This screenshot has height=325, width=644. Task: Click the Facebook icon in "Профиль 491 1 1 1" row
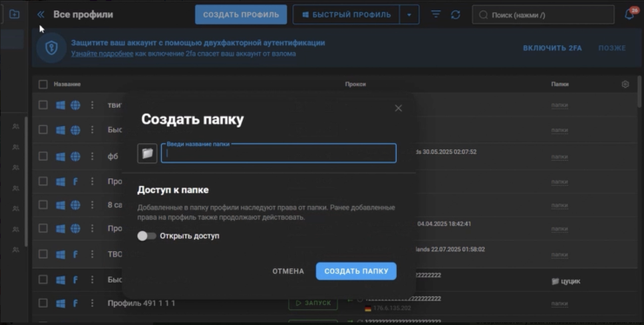(x=75, y=303)
